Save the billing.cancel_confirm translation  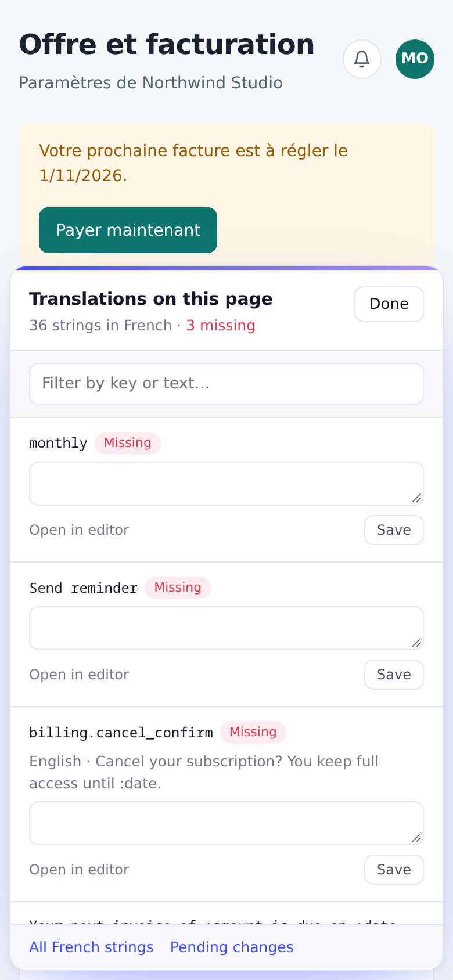pos(394,870)
